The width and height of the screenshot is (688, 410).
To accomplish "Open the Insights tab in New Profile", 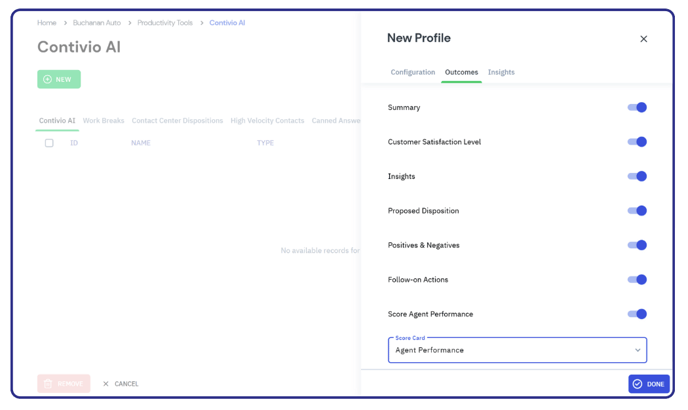I will tap(501, 72).
